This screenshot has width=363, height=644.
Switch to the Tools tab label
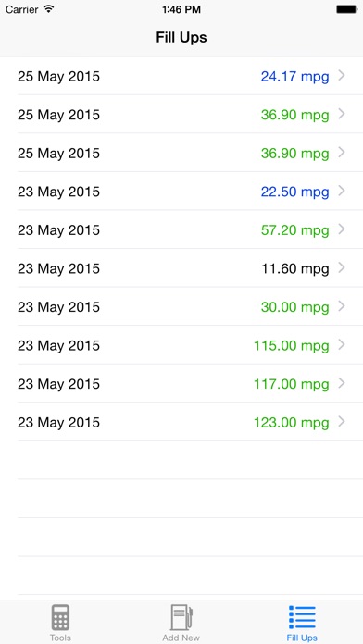[60, 638]
